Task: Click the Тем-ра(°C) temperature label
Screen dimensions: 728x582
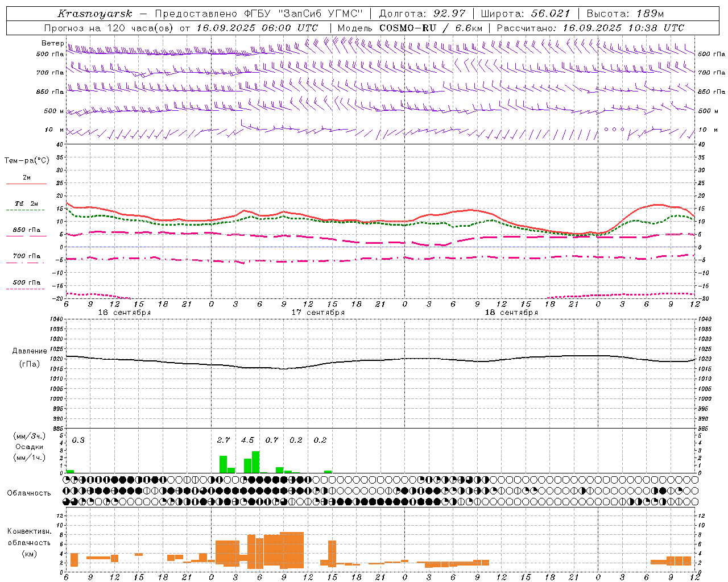Action: (27, 161)
